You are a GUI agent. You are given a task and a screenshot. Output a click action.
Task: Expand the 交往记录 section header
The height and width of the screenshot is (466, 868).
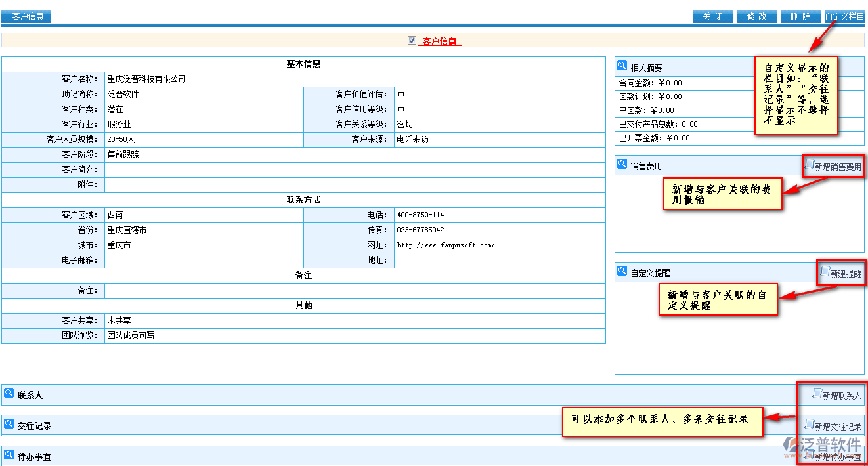(x=34, y=426)
